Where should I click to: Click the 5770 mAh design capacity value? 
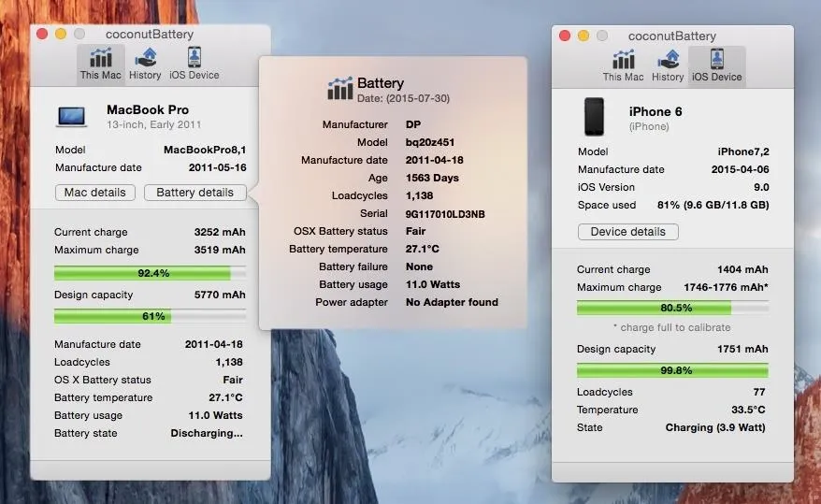tap(220, 295)
